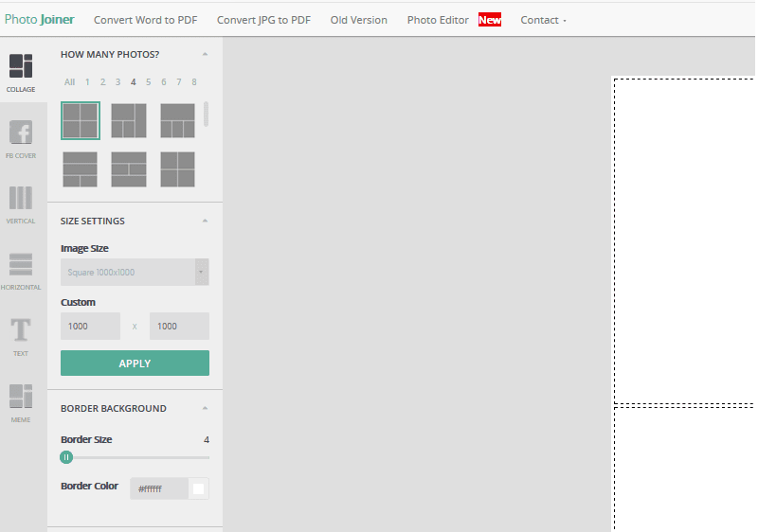Choose the 2x2 grid collage layout
The image size is (758, 532).
click(81, 120)
